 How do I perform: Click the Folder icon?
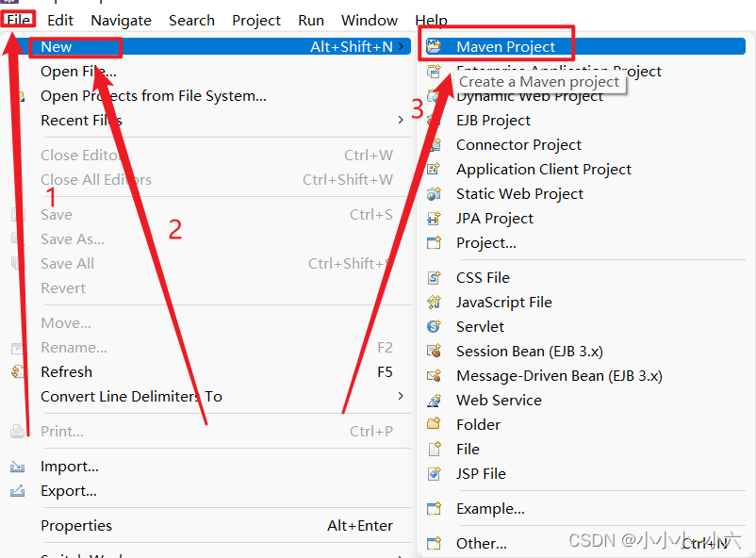coord(434,424)
